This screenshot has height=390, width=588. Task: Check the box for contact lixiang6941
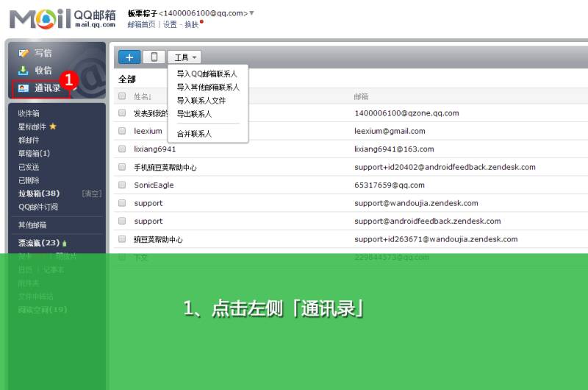click(x=122, y=149)
